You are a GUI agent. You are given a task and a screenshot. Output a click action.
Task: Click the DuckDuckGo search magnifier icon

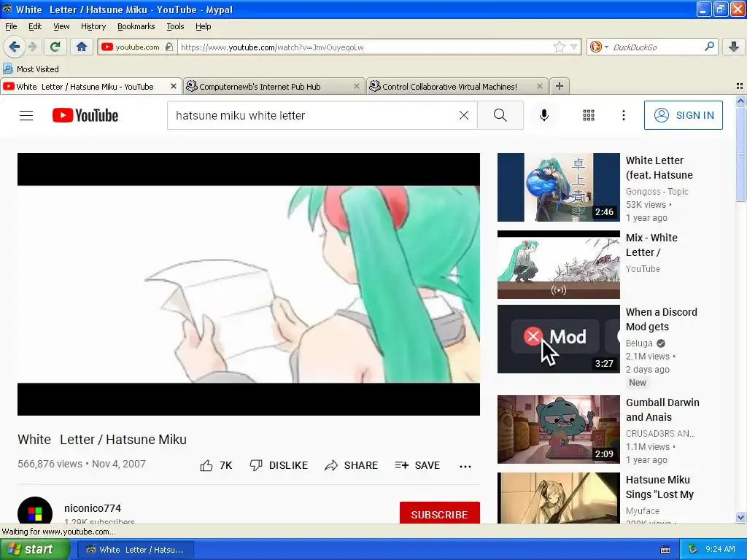pyautogui.click(x=709, y=47)
